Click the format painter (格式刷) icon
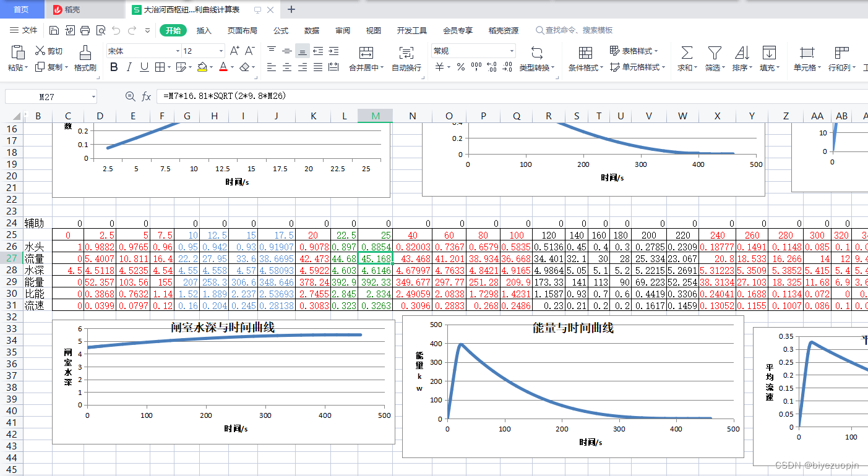Viewport: 868px width, 476px height. click(x=85, y=53)
